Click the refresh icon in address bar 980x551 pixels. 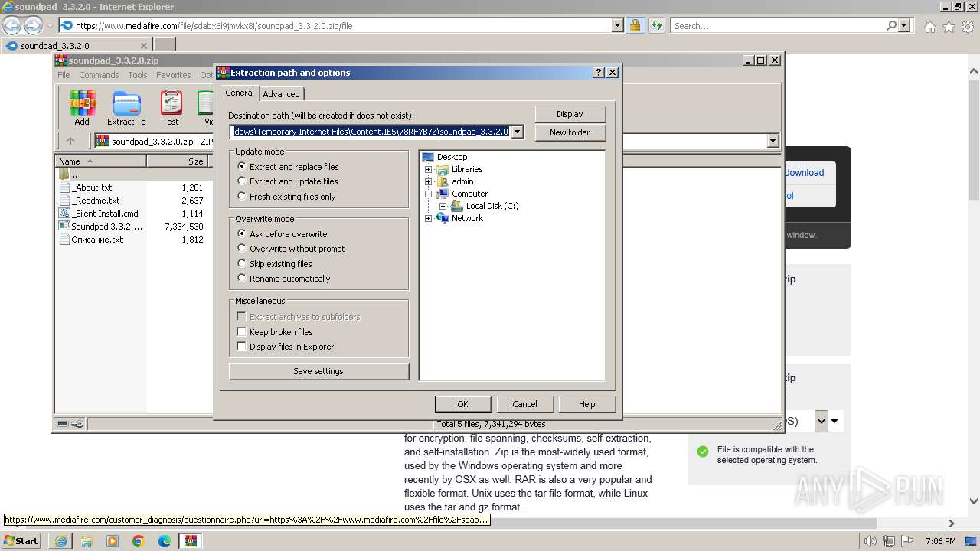coord(656,25)
